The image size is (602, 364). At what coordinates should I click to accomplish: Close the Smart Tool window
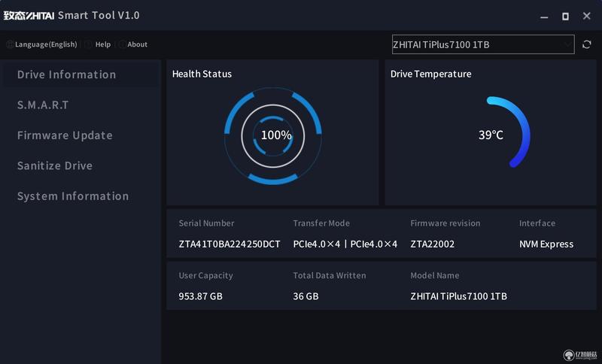click(x=587, y=16)
